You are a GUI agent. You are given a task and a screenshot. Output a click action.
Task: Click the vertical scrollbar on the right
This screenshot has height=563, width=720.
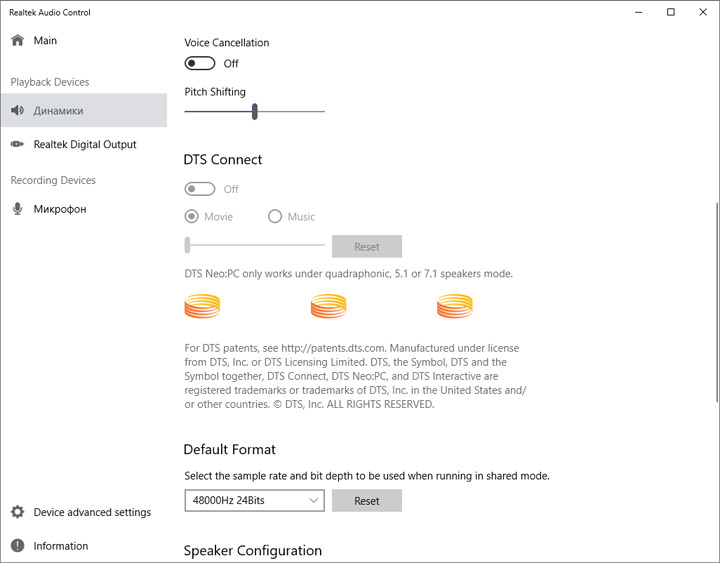714,300
